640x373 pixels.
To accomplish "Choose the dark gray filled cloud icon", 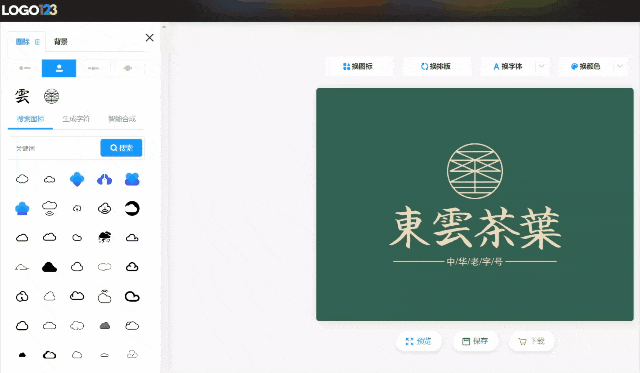I will (105, 326).
